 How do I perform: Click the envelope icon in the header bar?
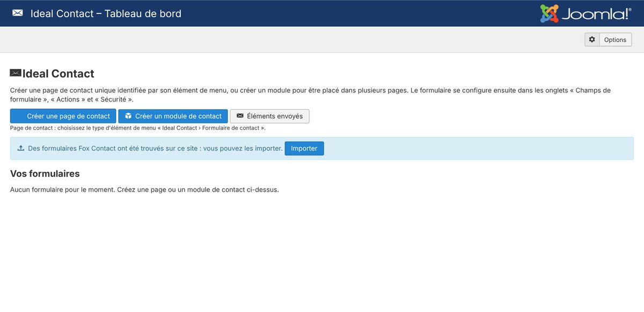(x=18, y=13)
